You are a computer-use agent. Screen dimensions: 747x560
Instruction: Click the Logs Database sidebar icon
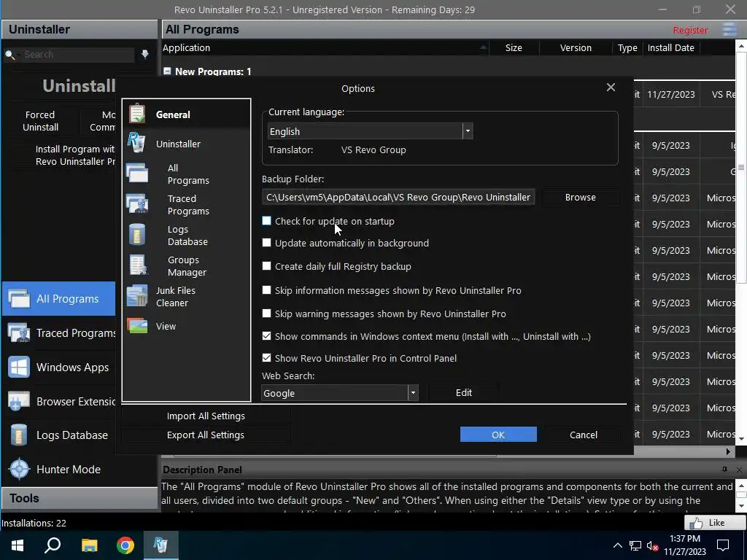coord(19,435)
